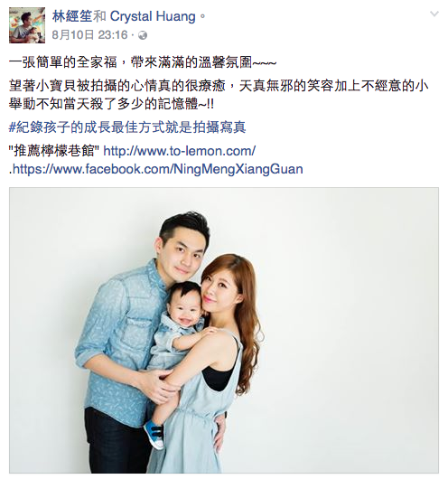Visit 林經笙's profile via name link

coord(72,16)
